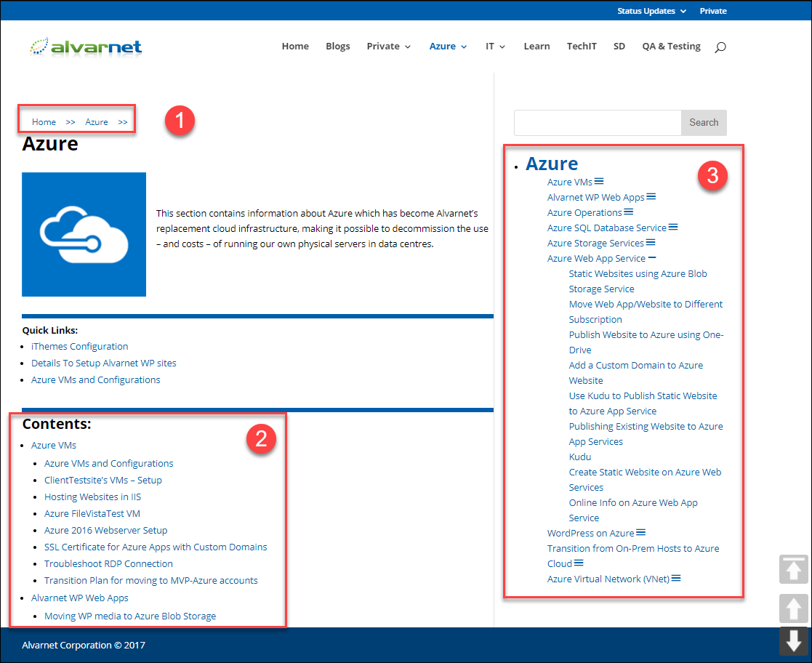Open Create Static Website on Azure Web Services

click(646, 480)
